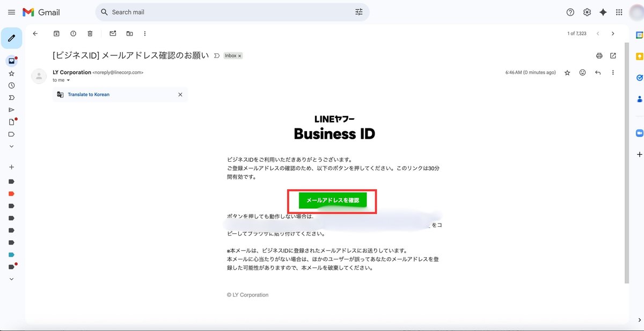Open Sent mail in left sidebar
The height and width of the screenshot is (331, 644).
11,110
